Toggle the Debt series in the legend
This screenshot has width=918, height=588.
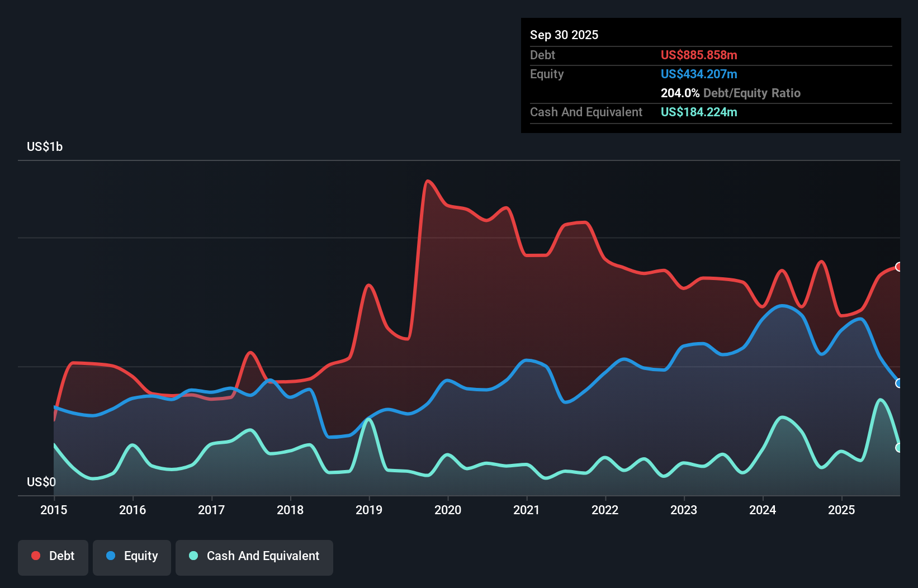[x=53, y=556]
